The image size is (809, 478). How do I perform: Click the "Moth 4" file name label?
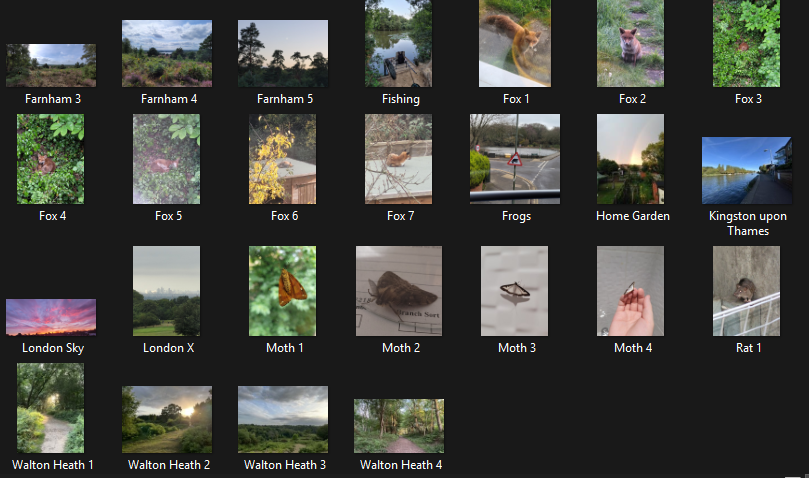click(633, 348)
